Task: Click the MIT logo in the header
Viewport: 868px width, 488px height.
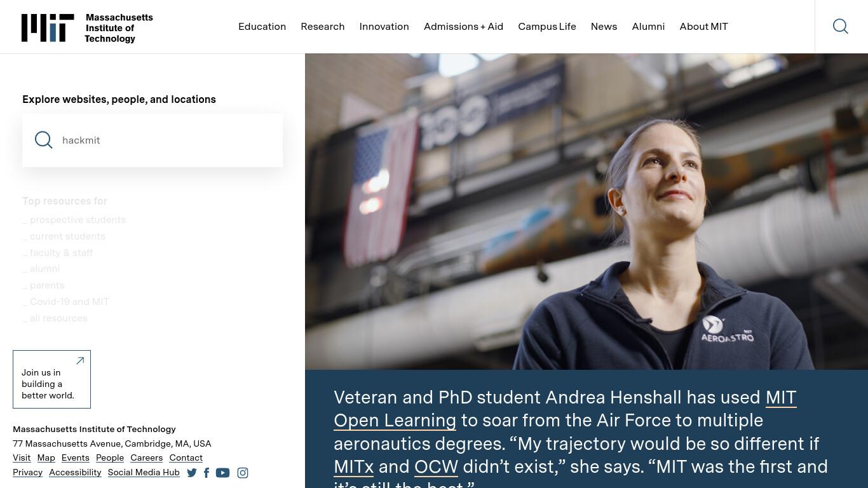Action: (x=87, y=28)
